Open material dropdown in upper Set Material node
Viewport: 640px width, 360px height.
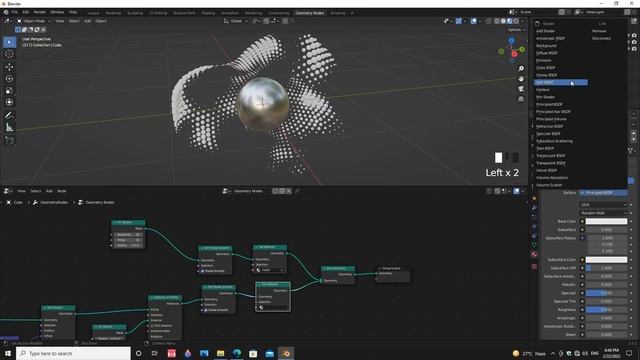tap(270, 270)
